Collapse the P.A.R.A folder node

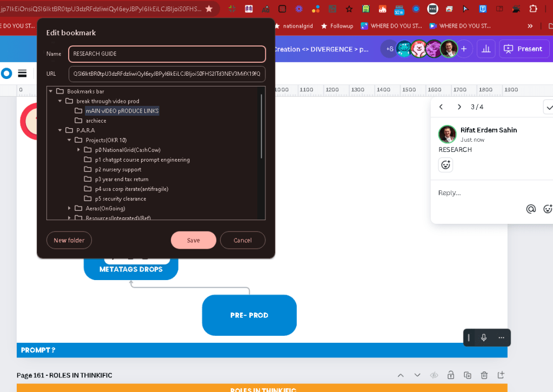60,130
